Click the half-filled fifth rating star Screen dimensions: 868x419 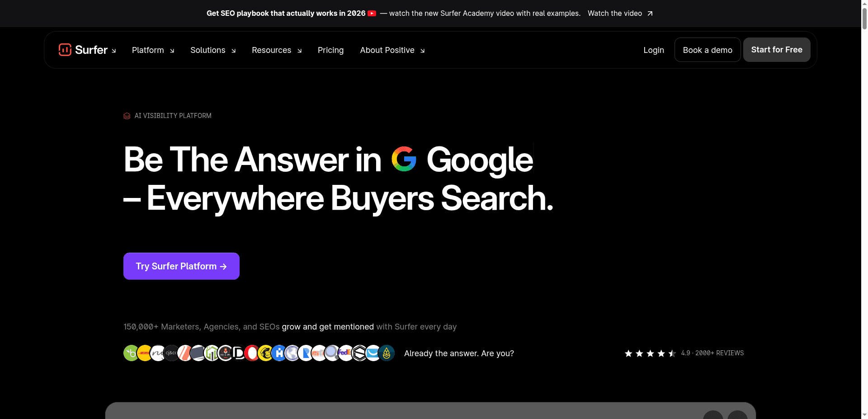672,353
